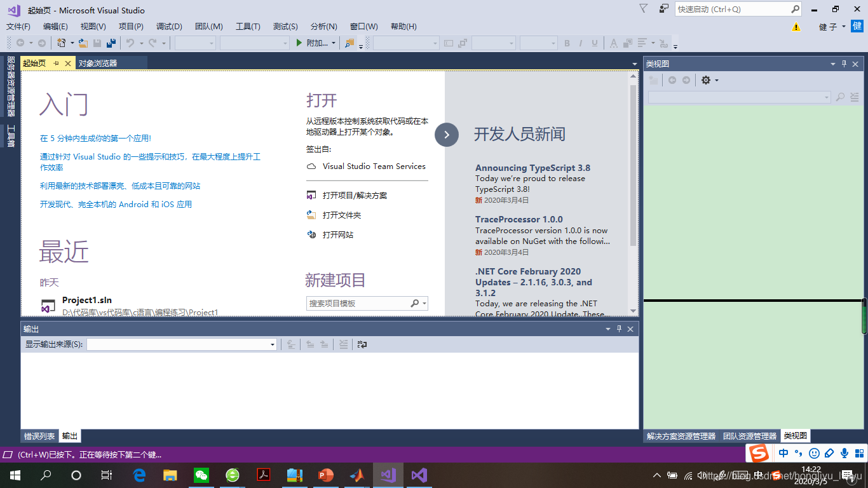The image size is (868, 488).
Task: Open WeChat from the taskbar
Action: pyautogui.click(x=201, y=475)
